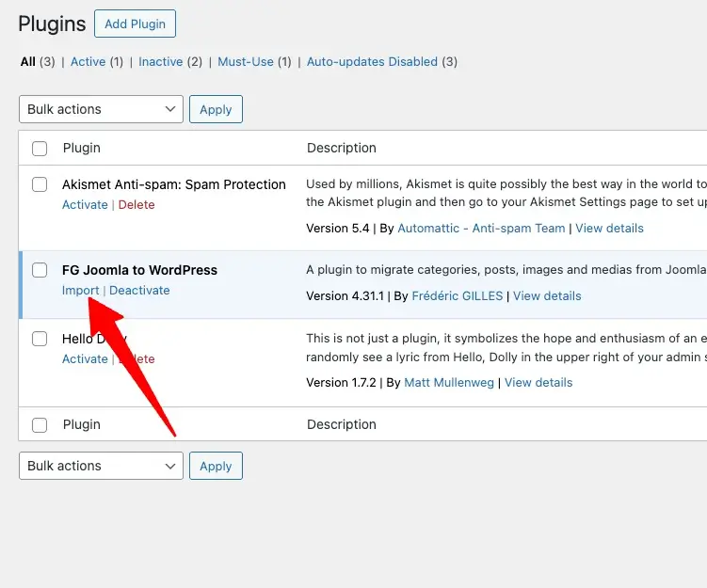Image resolution: width=707 pixels, height=588 pixels.
Task: Show the Active plugins filter
Action: 88,62
